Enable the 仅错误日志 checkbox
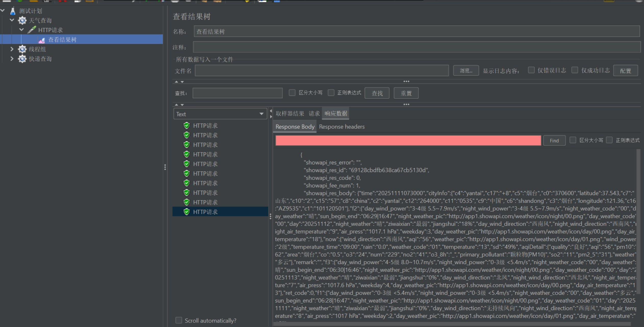The image size is (644, 327). [531, 70]
